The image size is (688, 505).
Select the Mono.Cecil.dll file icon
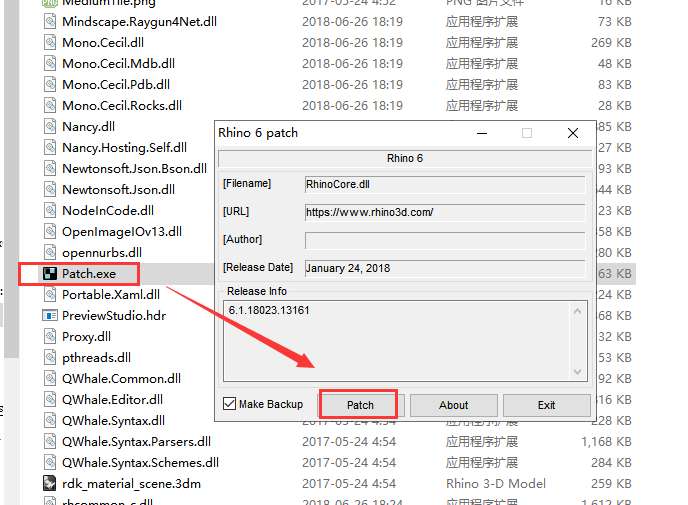(49, 42)
